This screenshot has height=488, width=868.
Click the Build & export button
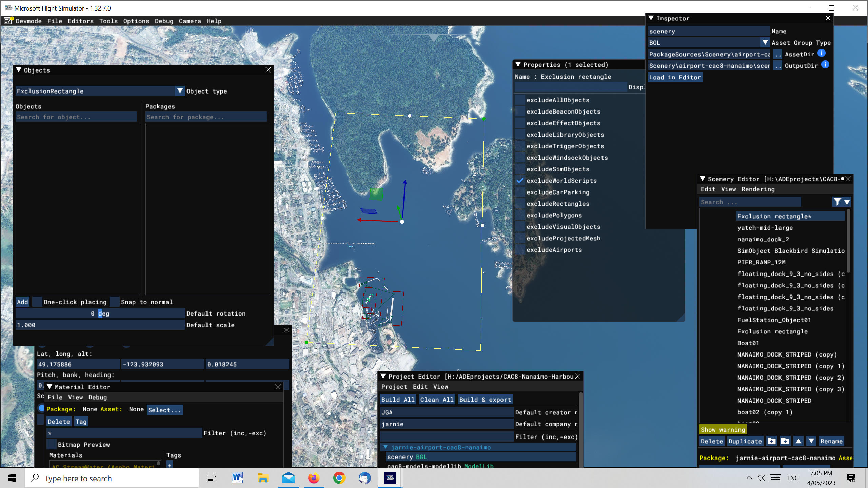point(485,400)
